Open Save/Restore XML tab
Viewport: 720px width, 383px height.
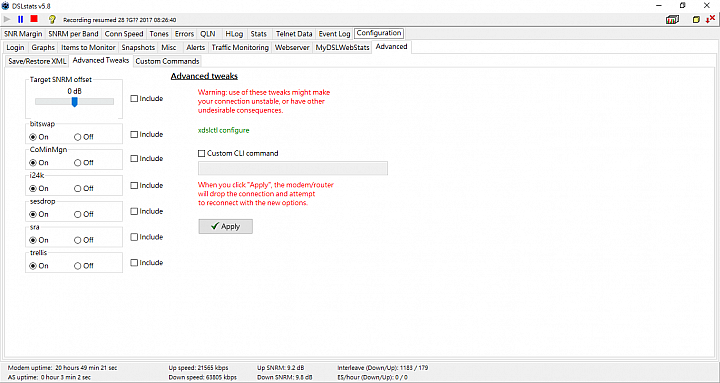point(38,61)
